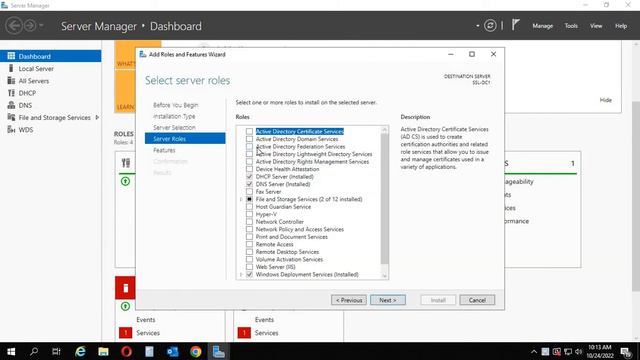The height and width of the screenshot is (360, 640).
Task: Check the Remote Access role
Action: tap(249, 244)
